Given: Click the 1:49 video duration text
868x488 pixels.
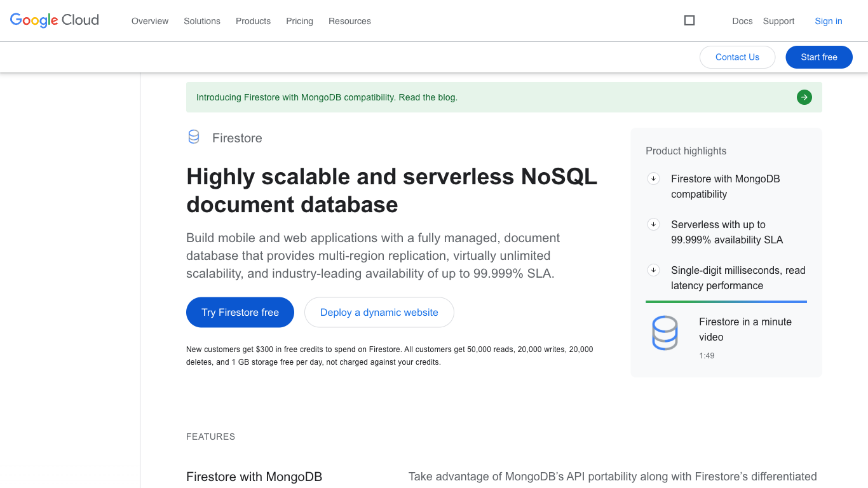Looking at the screenshot, I should point(707,356).
